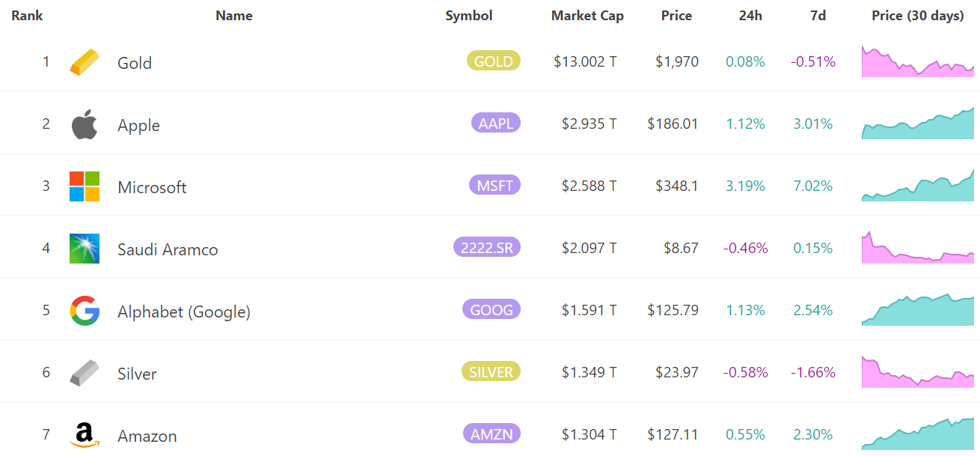The width and height of the screenshot is (980, 456).
Task: Open Apple's 30-day price chart
Action: click(918, 124)
